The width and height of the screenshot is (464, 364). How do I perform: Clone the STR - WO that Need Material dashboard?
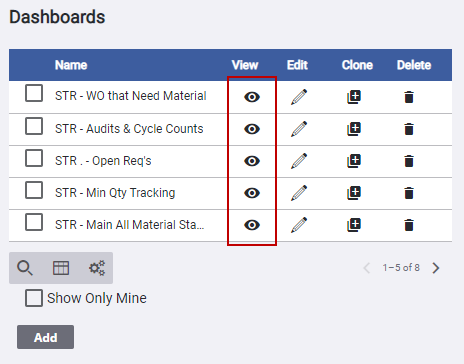354,97
